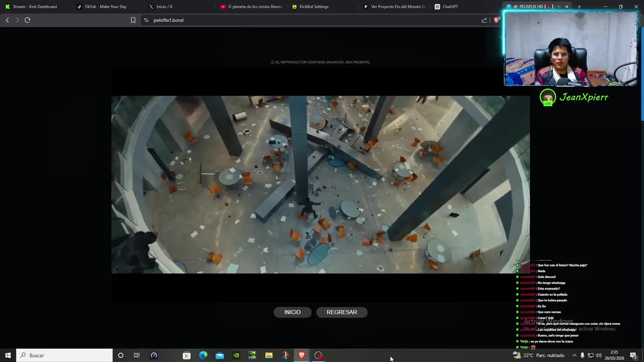Close the PELISFLIX HD tab
The width and height of the screenshot is (644, 362).
click(567, 7)
